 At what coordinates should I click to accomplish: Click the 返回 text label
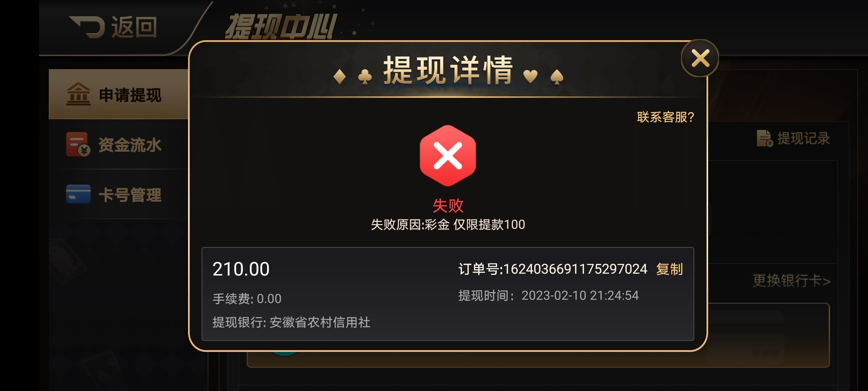pyautogui.click(x=134, y=27)
